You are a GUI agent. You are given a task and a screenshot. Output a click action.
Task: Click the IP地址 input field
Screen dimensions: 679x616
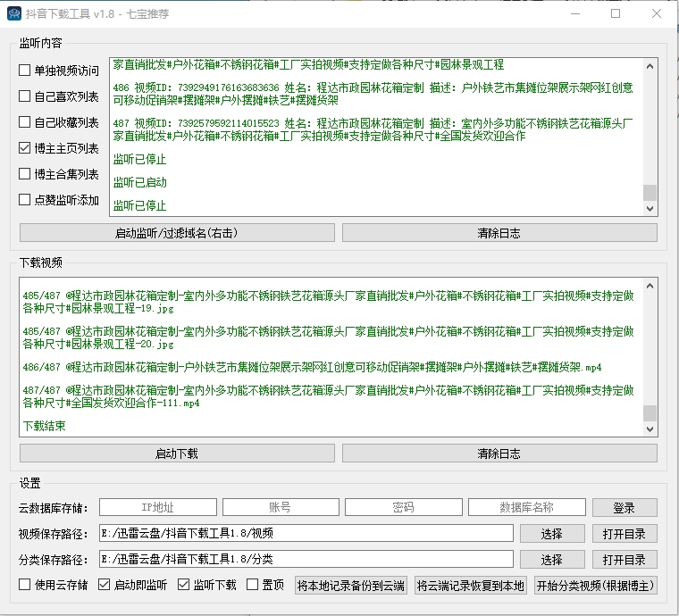coord(156,507)
